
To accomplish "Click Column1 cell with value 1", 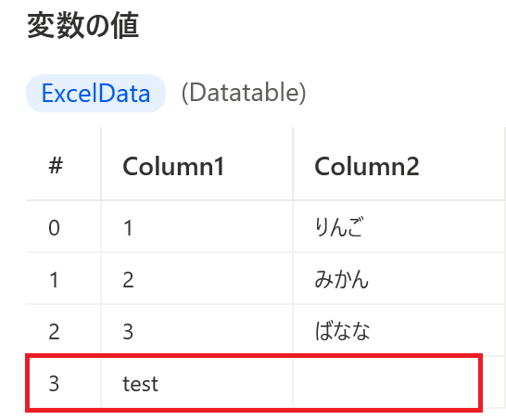I will [197, 227].
